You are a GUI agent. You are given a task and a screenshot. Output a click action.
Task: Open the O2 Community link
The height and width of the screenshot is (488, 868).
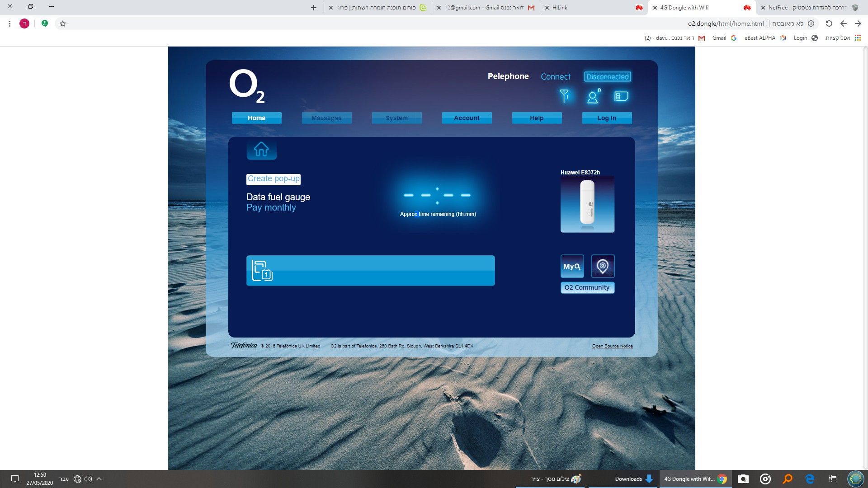587,287
